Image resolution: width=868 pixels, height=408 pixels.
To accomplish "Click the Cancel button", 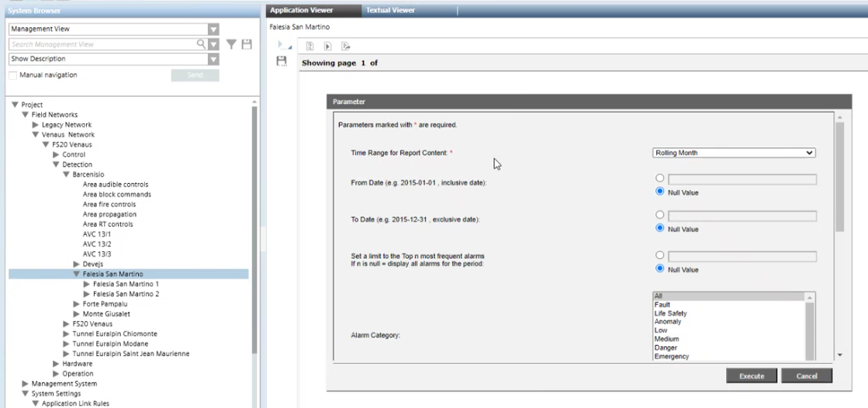I will pos(807,376).
